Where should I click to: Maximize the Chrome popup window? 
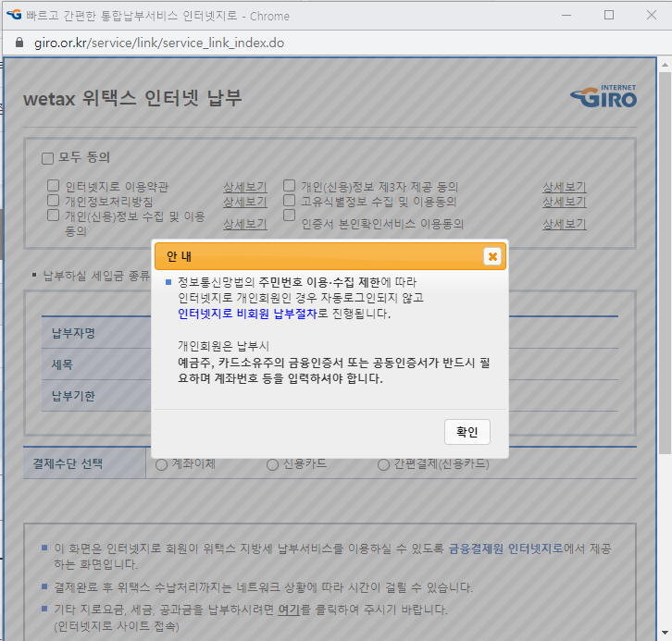(x=609, y=15)
